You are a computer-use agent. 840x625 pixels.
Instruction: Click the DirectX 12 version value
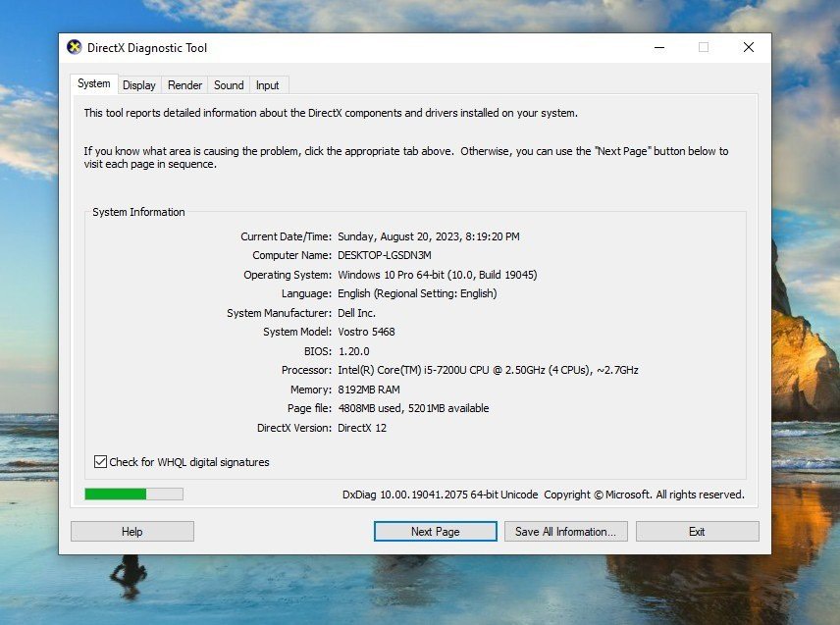tap(362, 428)
